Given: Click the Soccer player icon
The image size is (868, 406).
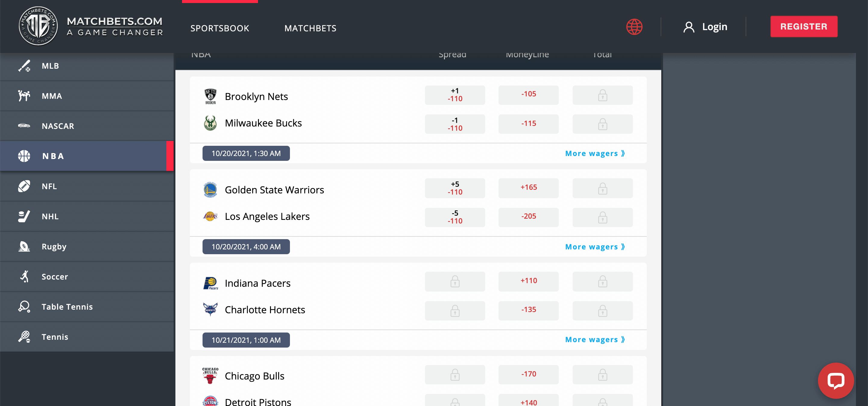Looking at the screenshot, I should click(x=24, y=276).
